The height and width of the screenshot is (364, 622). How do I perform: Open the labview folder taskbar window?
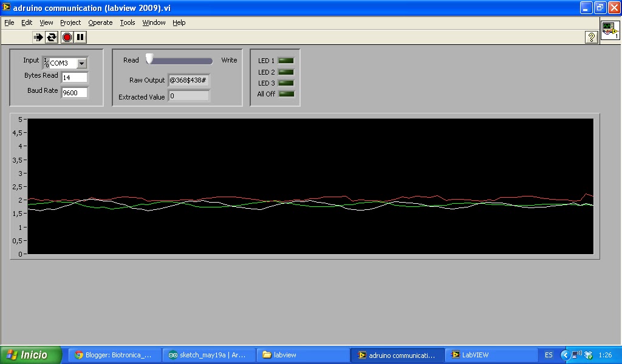pos(302,355)
